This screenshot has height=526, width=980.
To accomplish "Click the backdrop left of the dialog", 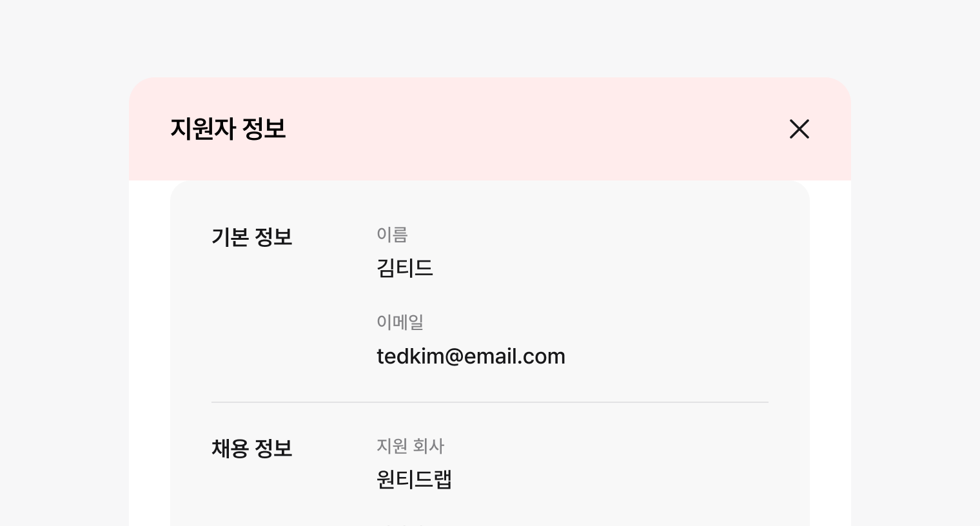I will point(64,290).
